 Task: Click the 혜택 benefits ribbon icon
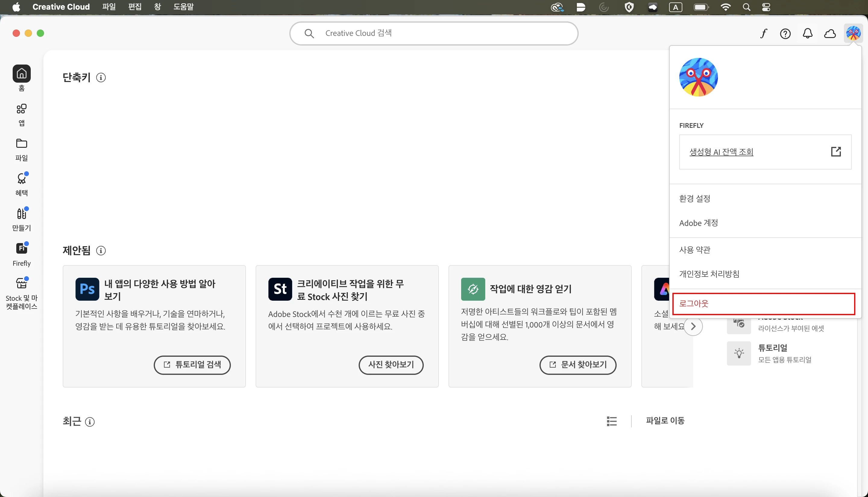pyautogui.click(x=21, y=179)
